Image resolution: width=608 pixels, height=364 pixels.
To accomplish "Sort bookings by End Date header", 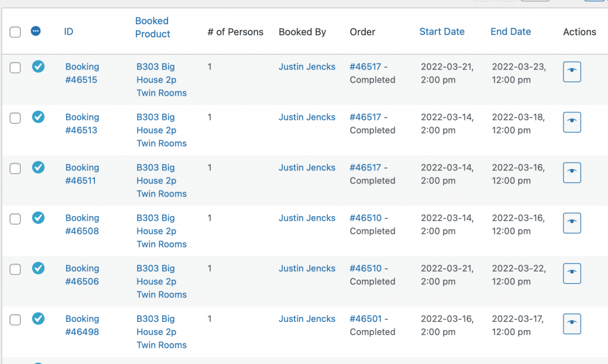I will click(x=511, y=31).
